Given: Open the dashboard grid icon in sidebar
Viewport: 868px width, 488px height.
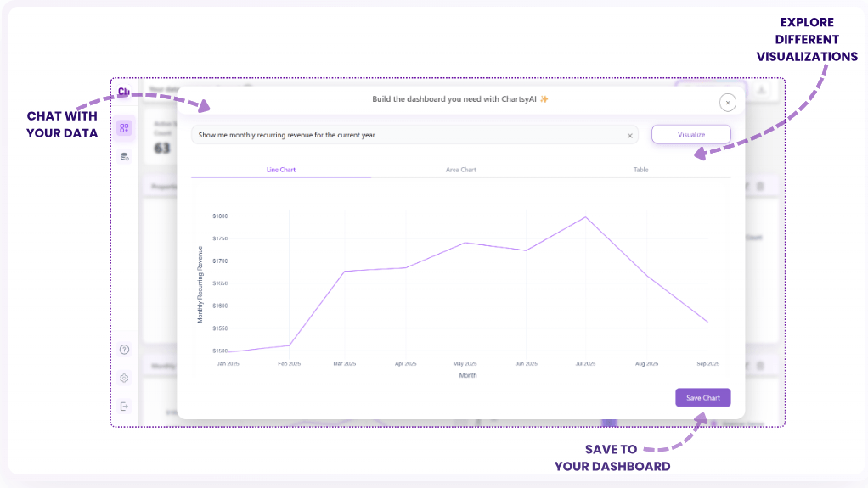Looking at the screenshot, I should coord(124,128).
